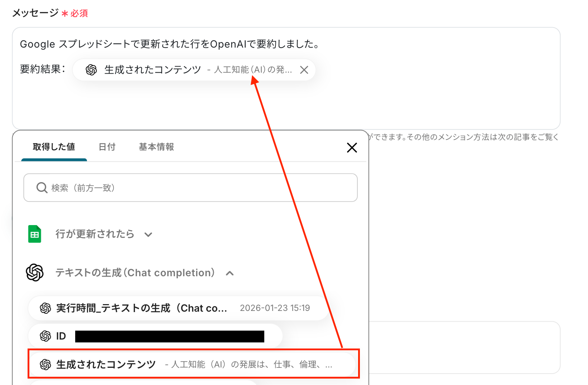Switch to the 取得した値 tab
The width and height of the screenshot is (588, 385).
coord(54,147)
